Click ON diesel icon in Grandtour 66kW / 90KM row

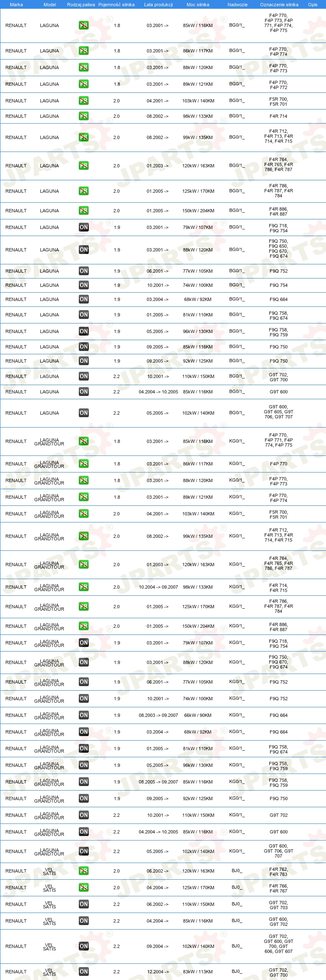[x=83, y=715]
